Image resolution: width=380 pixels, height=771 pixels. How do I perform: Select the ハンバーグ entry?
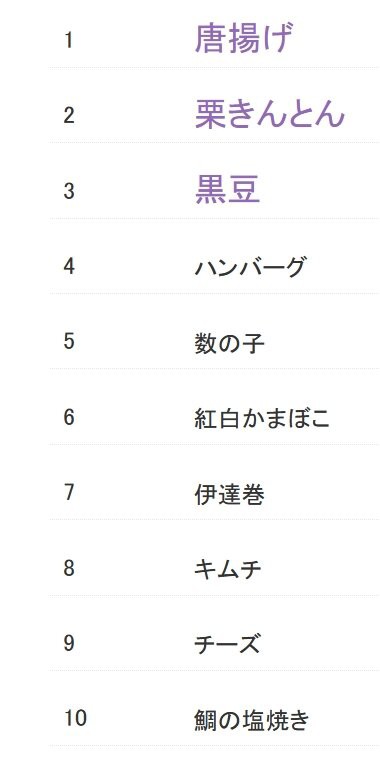[x=250, y=267]
